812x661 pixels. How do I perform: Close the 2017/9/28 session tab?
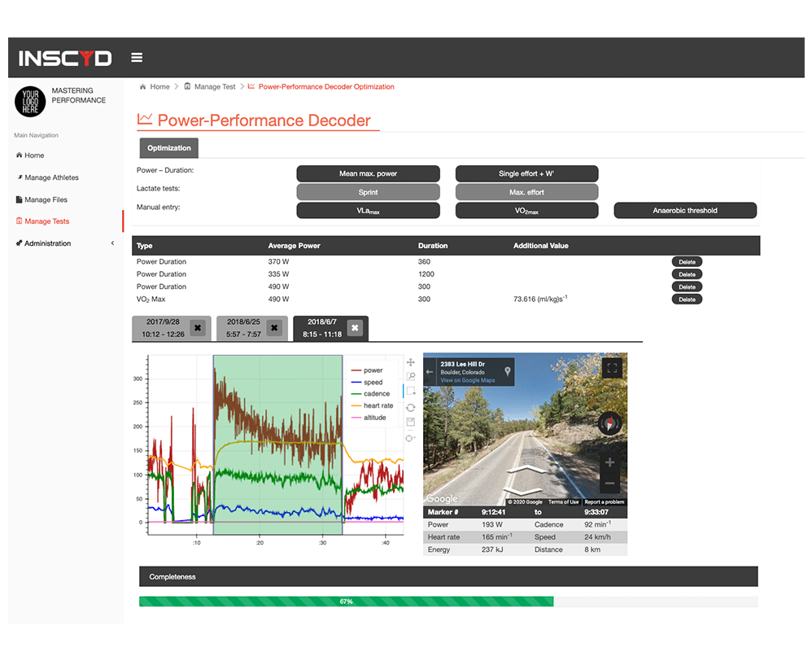click(198, 329)
